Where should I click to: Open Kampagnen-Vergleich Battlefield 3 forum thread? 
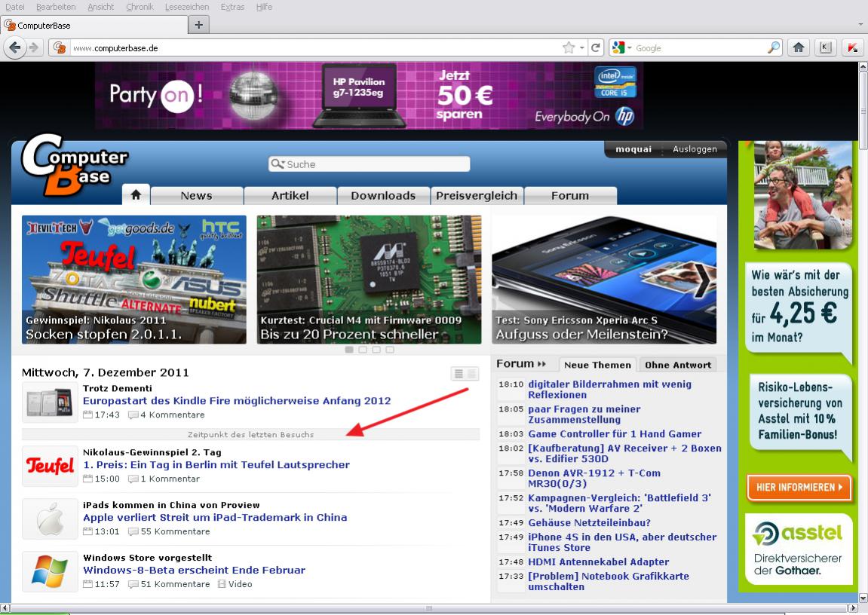(x=619, y=503)
